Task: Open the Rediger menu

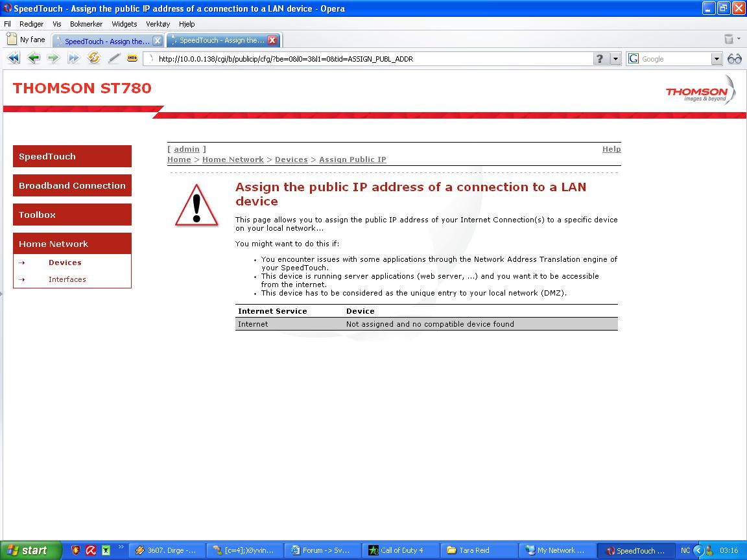Action: coord(31,24)
